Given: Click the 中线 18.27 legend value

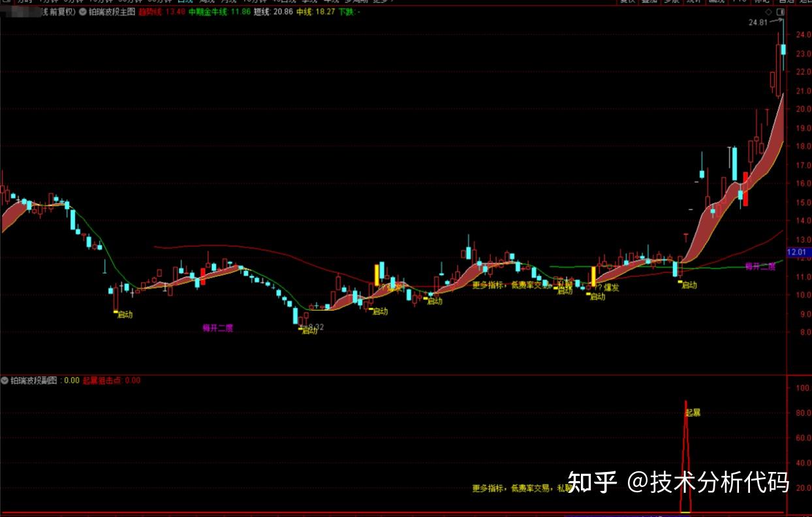Looking at the screenshot, I should click(316, 12).
